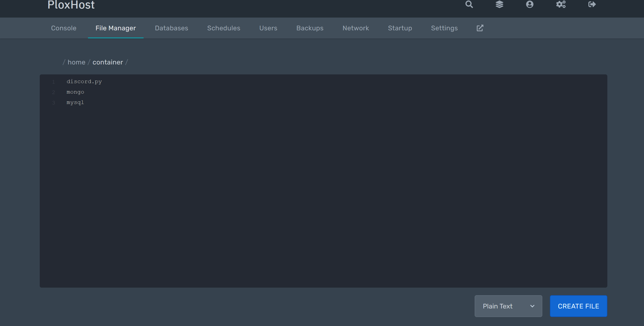Switch to the Databases tab
Screen dimensions: 644x326
171,28
